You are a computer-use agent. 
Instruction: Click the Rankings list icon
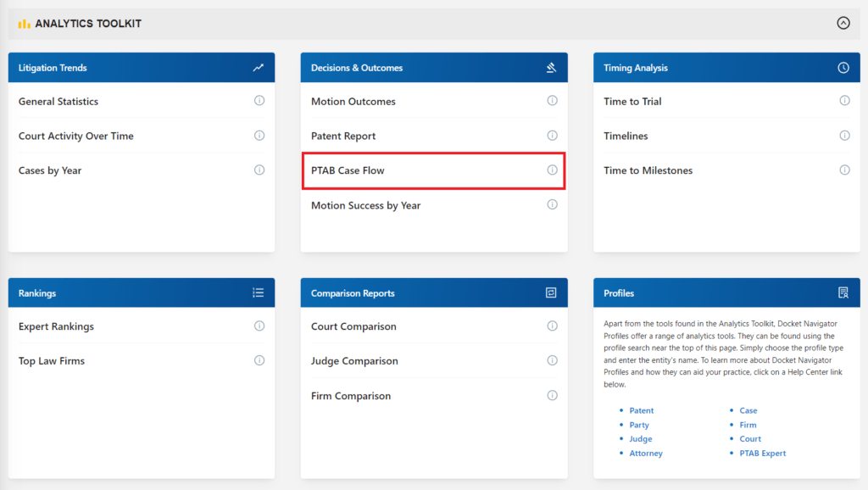258,292
